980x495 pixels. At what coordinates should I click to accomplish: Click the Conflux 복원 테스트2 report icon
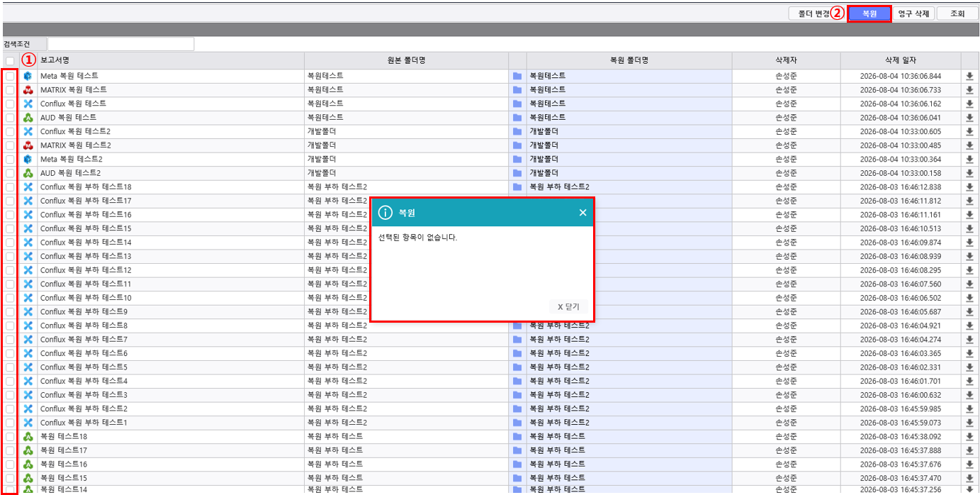click(28, 131)
